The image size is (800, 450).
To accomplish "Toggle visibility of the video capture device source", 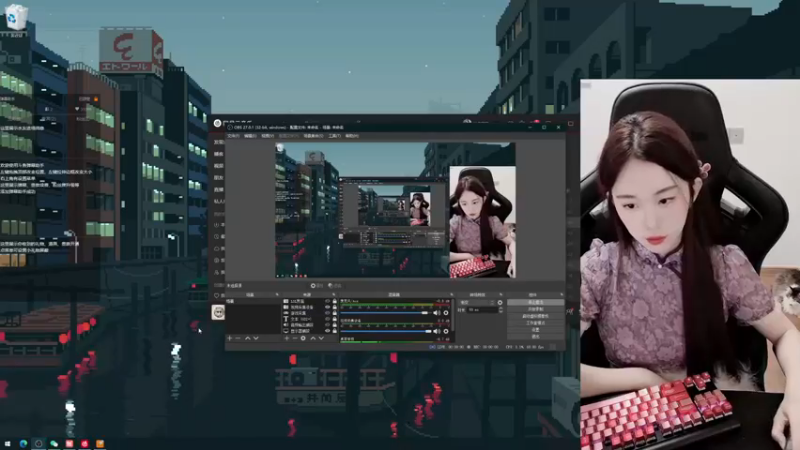I will coord(328,308).
